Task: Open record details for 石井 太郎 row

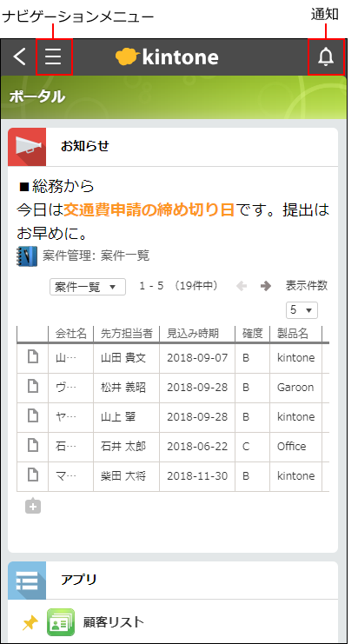Action: tap(32, 446)
